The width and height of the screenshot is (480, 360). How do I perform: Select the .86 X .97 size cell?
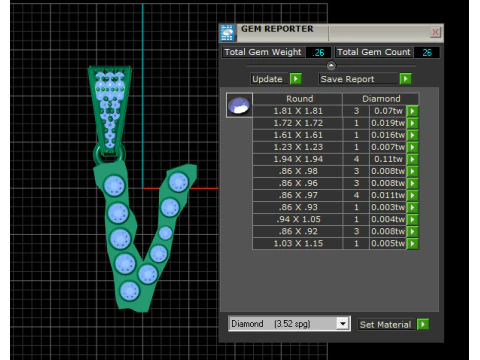point(298,195)
